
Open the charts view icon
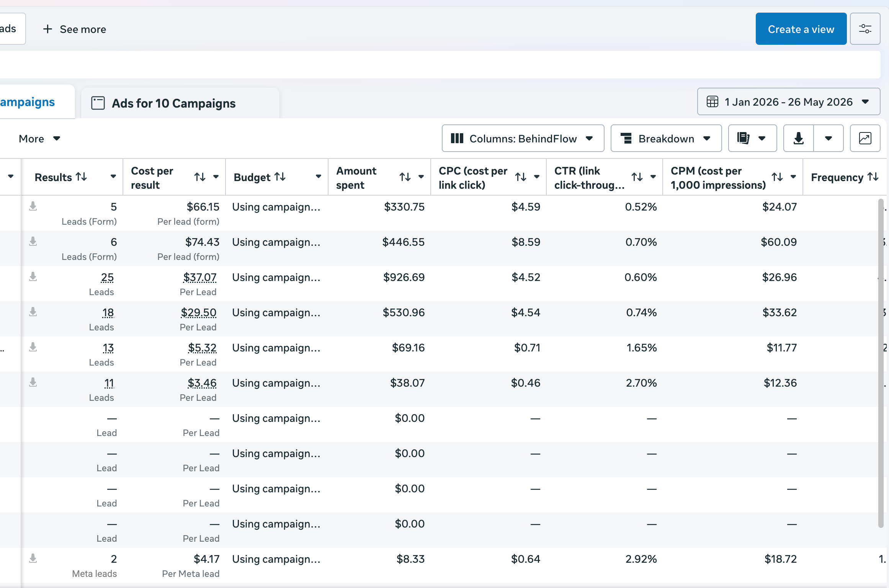[865, 138]
